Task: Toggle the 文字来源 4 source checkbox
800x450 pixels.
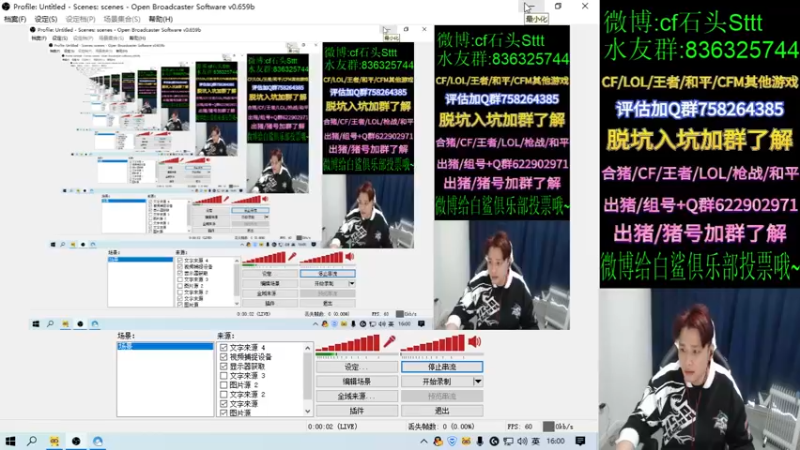Action: pos(223,347)
